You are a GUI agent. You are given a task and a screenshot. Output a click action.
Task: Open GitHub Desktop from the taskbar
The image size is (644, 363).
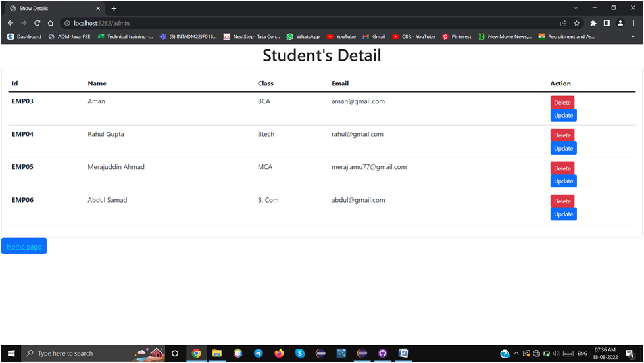(x=382, y=353)
